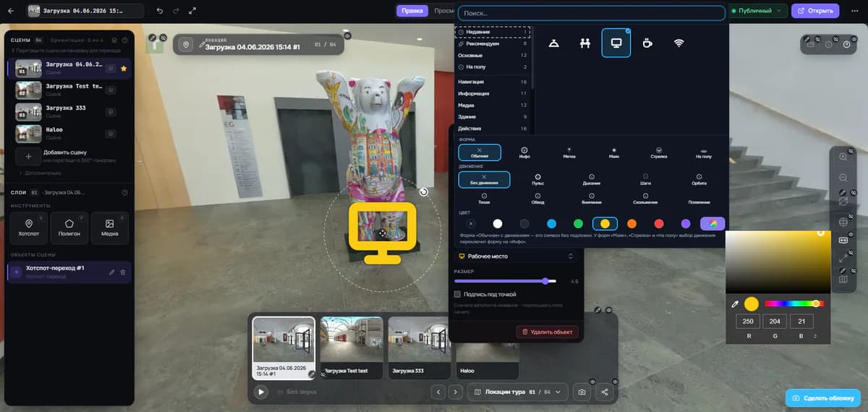868x412 pixels.
Task: Pick the blue color swatch
Action: point(551,224)
